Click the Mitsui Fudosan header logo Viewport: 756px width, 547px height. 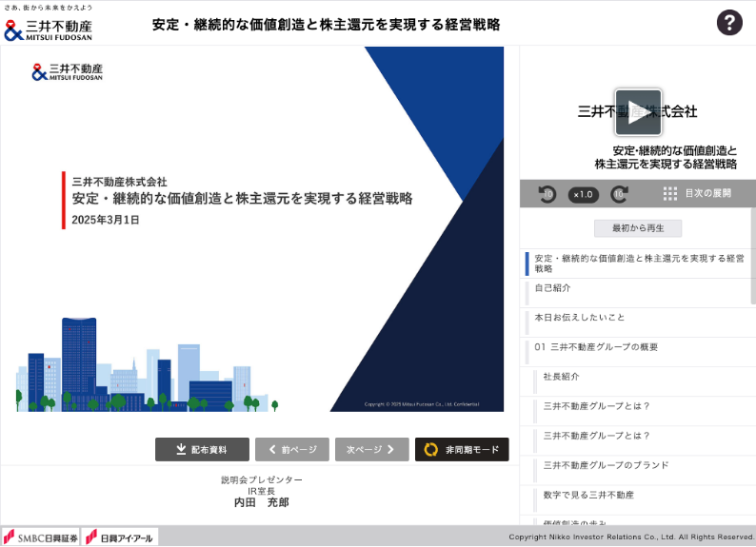48,29
